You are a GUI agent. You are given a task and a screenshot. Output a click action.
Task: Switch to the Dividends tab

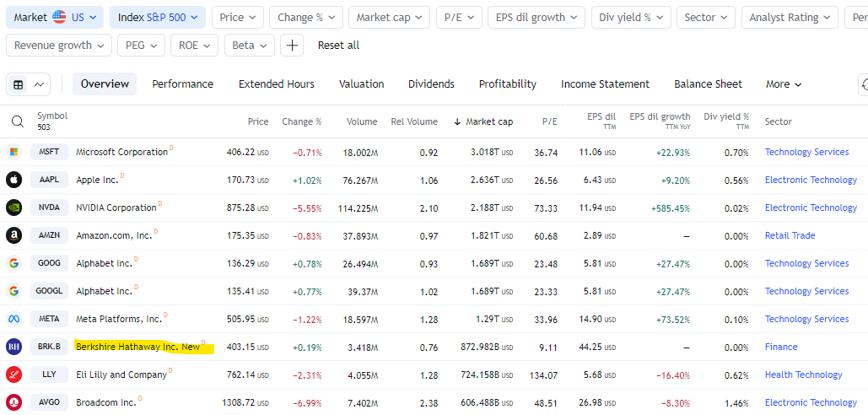click(431, 84)
